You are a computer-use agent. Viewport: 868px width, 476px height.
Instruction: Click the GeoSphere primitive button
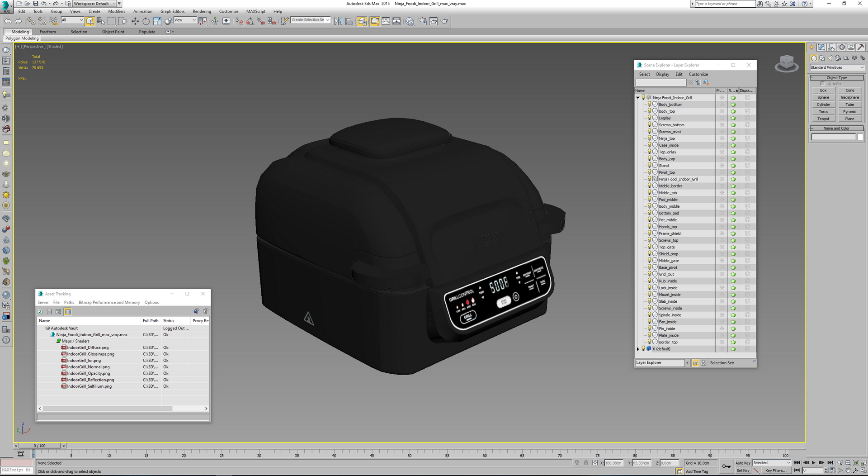pos(849,97)
